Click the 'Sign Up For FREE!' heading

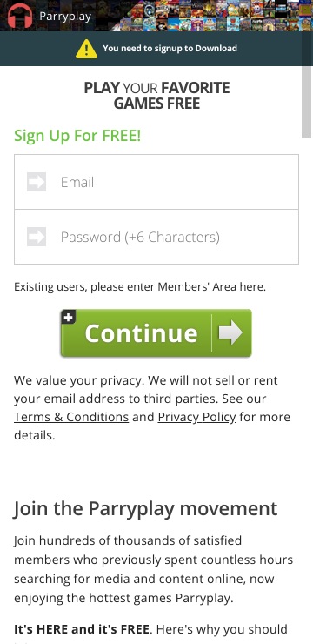coord(77,135)
